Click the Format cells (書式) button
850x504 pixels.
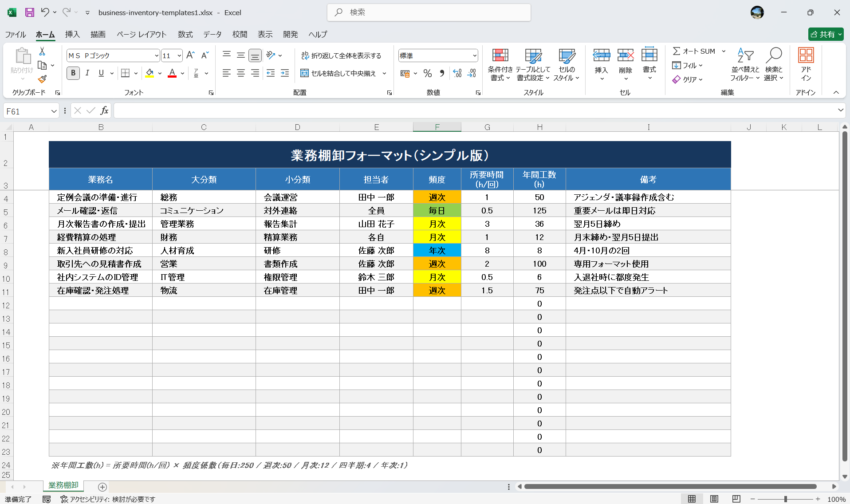649,65
